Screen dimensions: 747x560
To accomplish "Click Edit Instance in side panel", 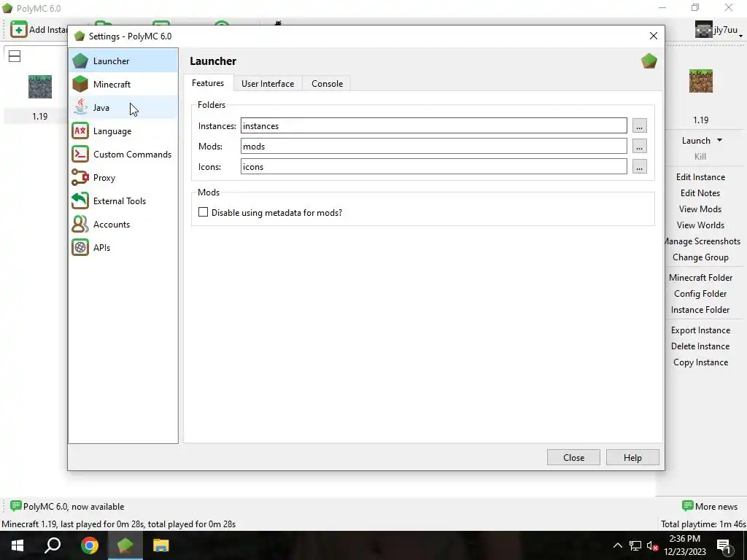I will coord(700,177).
